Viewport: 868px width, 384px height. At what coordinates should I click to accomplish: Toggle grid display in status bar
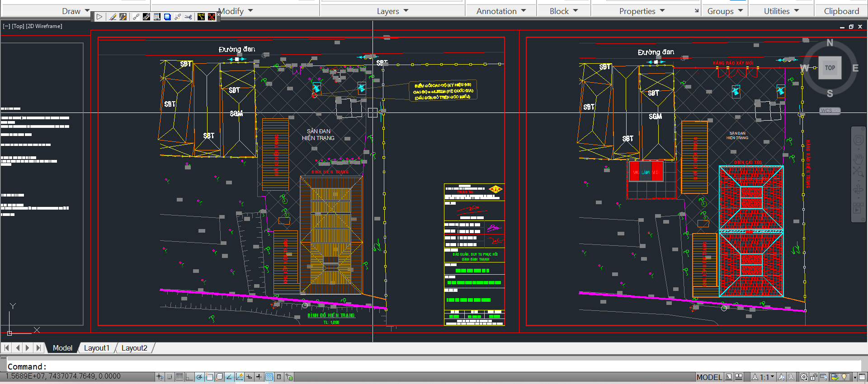point(179,377)
